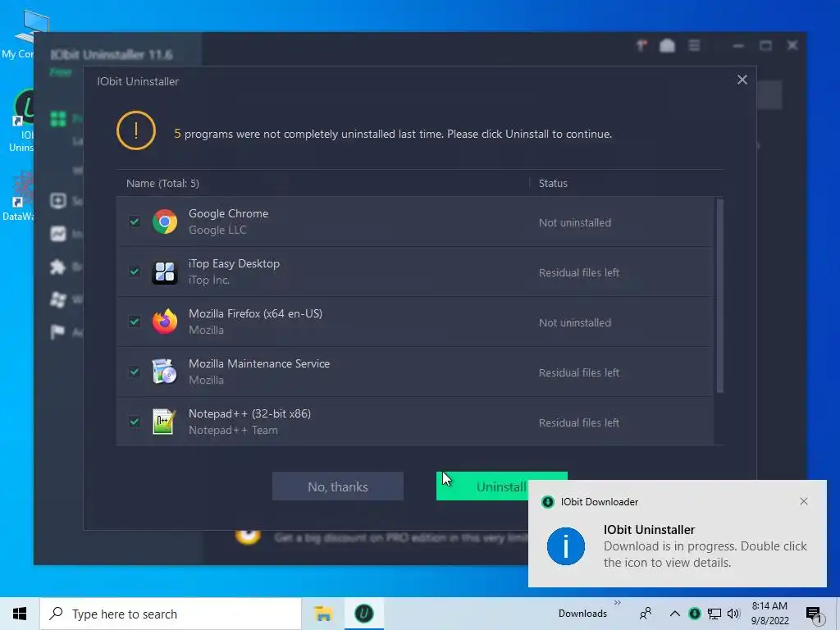Viewport: 840px width, 630px height.
Task: Open the People icon on taskbar
Action: 646,614
